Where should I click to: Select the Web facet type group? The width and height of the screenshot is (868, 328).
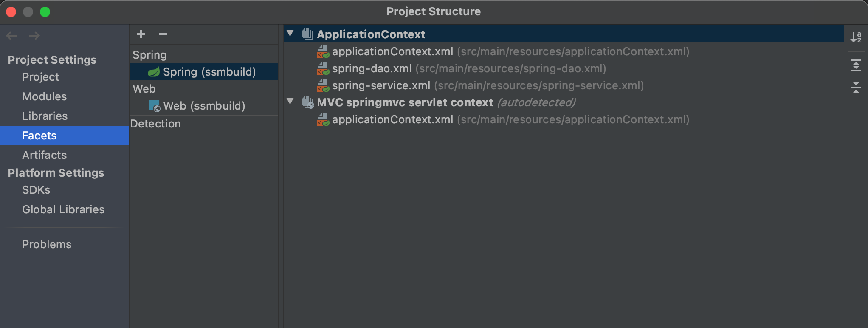pos(144,89)
